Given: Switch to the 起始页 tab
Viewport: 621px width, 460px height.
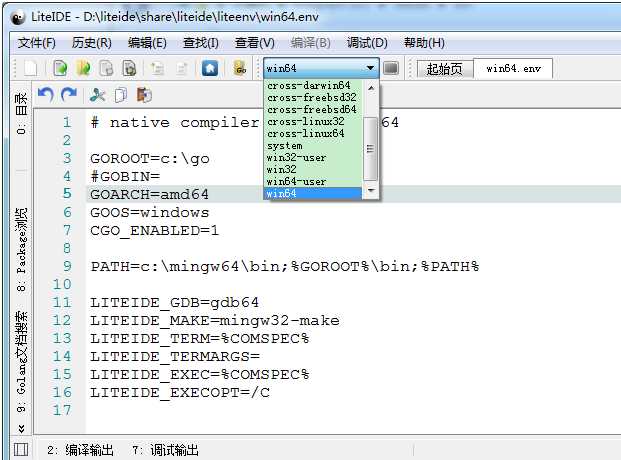Looking at the screenshot, I should [x=445, y=69].
